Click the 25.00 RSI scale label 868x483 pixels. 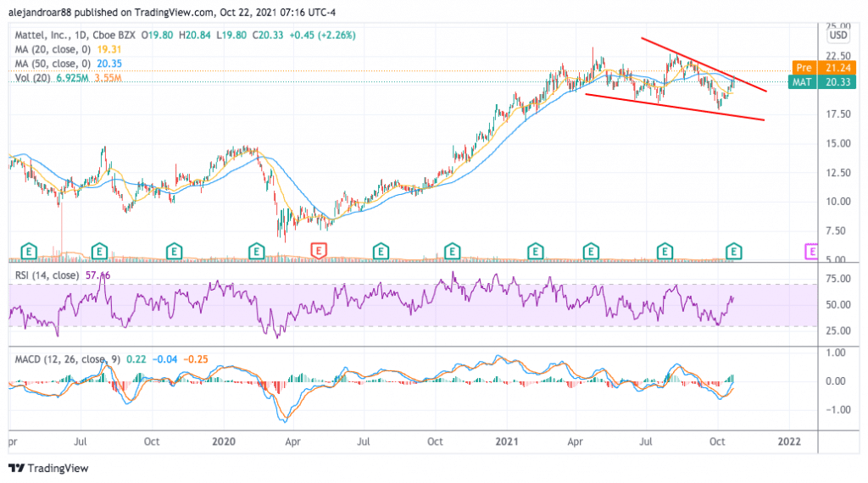point(838,330)
